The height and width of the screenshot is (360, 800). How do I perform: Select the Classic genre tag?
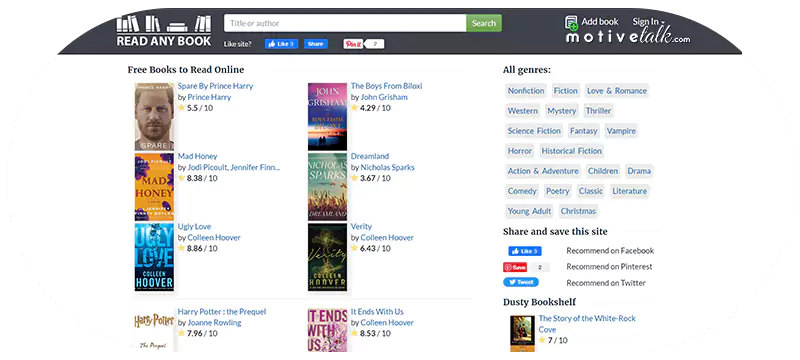pyautogui.click(x=591, y=191)
